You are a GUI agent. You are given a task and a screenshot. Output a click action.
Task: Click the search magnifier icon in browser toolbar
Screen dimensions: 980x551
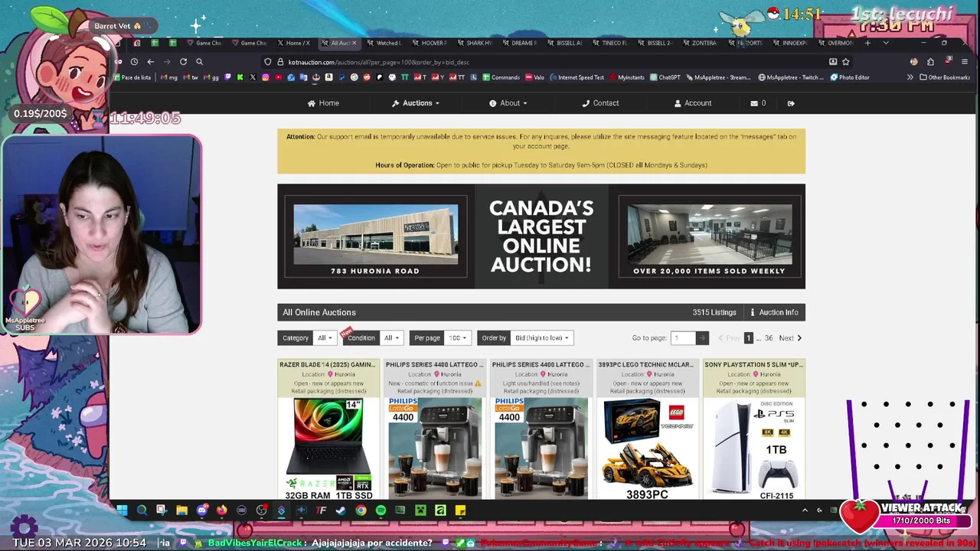pyautogui.click(x=199, y=62)
